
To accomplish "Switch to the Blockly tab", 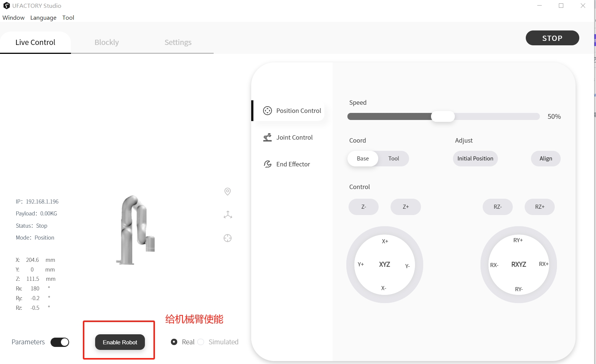I will (107, 42).
